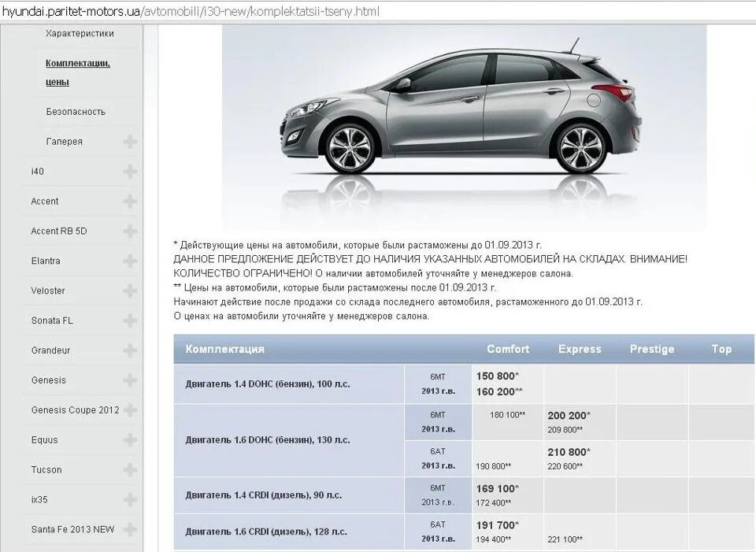Viewport: 756px width, 552px height.
Task: Expand the Veloster plus icon
Action: (x=130, y=291)
